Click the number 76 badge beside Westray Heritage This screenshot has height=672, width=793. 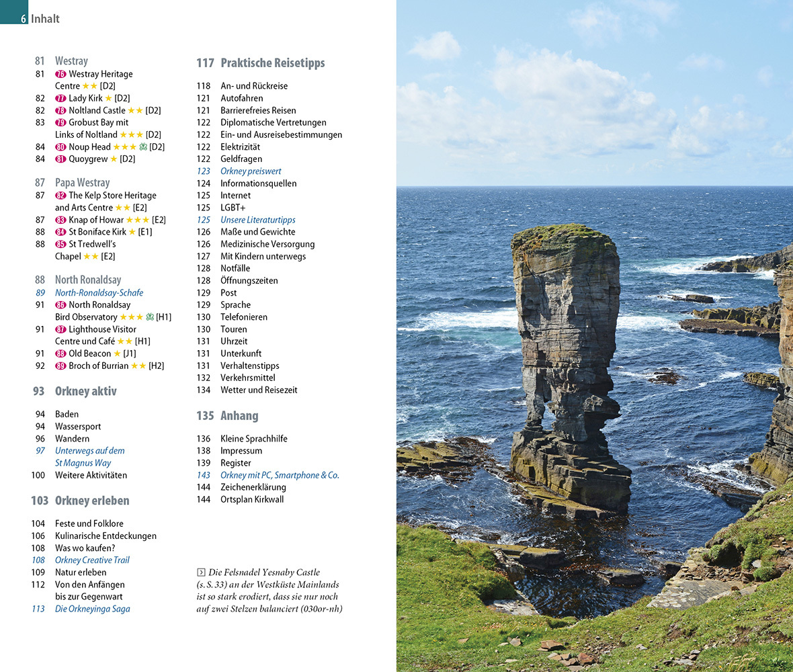pos(60,74)
